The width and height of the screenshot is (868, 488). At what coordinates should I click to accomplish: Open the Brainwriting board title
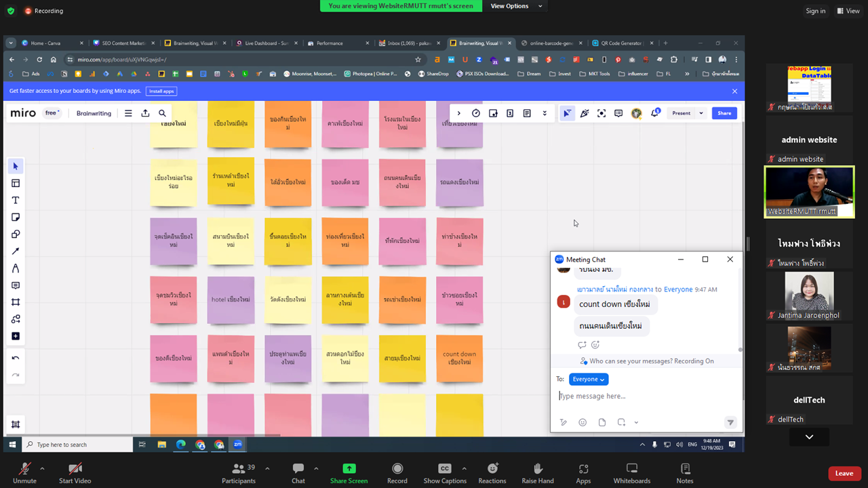[x=94, y=113]
